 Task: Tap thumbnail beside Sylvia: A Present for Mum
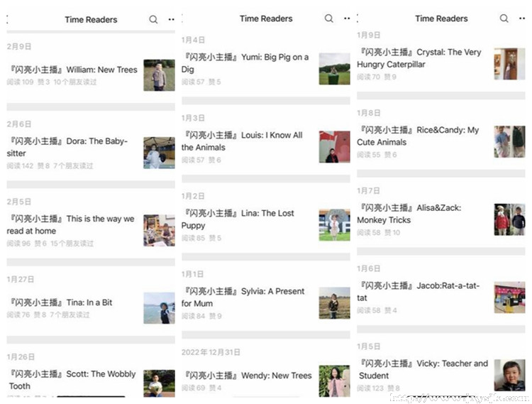(x=335, y=303)
